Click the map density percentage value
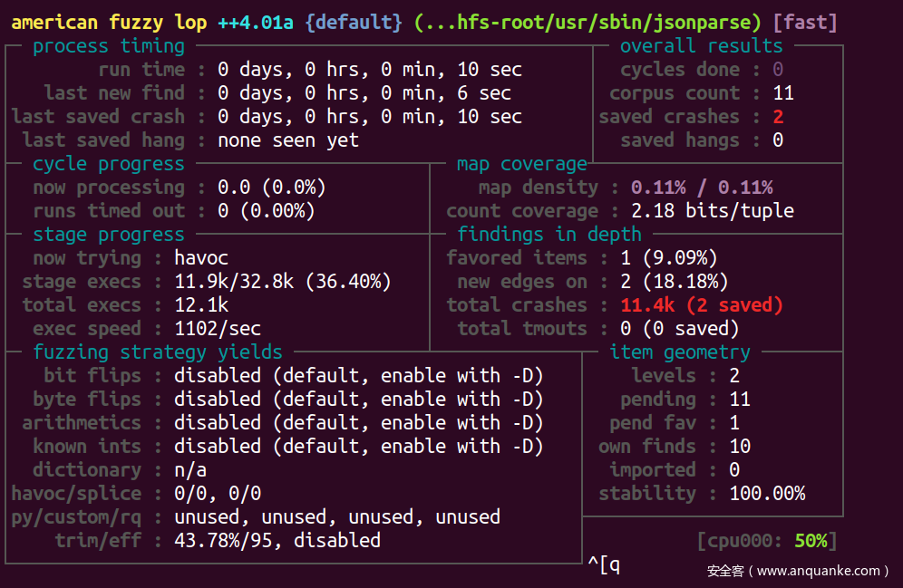Viewport: 903px width, 588px height. (x=701, y=188)
